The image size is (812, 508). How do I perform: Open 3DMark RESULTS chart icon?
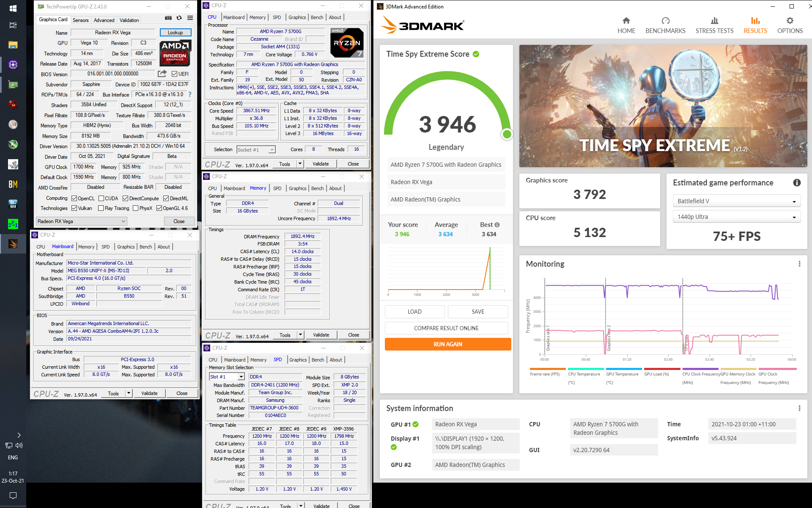(755, 21)
